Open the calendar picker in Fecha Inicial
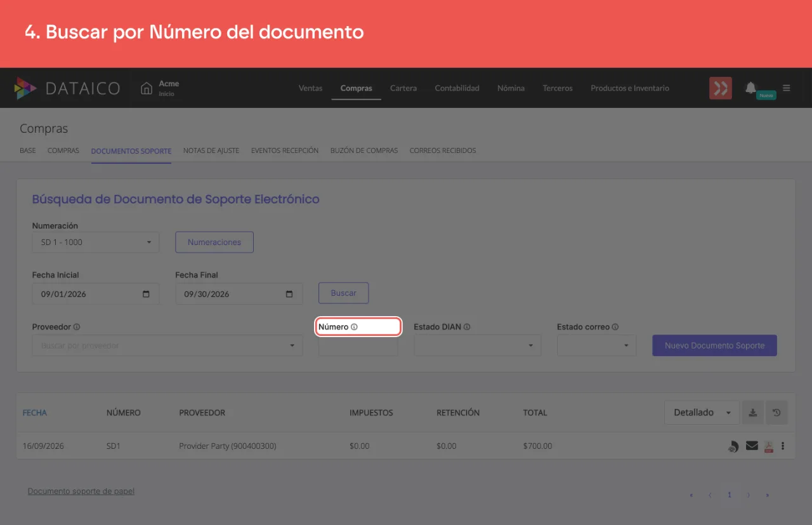Viewport: 812px width, 525px height. click(x=147, y=294)
